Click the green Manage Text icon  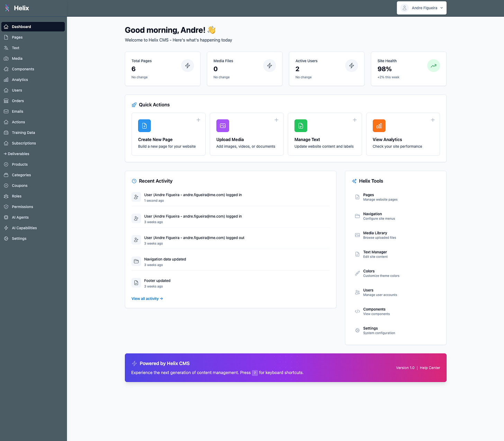coord(301,126)
